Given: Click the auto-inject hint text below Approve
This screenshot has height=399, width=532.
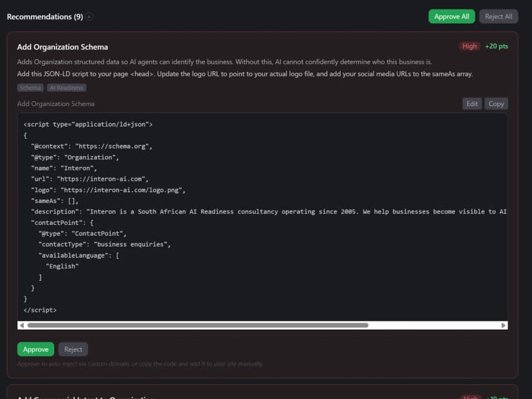Looking at the screenshot, I should [140, 364].
